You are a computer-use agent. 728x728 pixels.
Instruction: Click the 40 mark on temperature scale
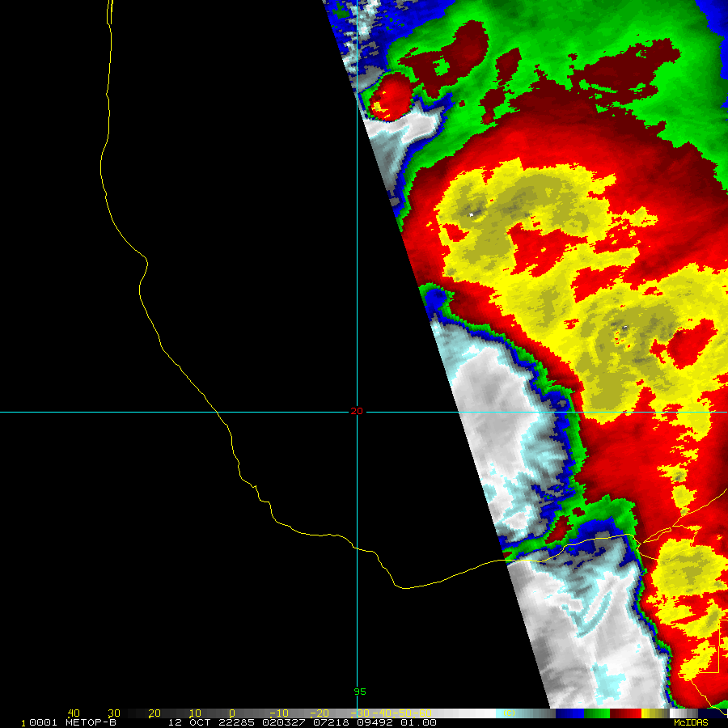pyautogui.click(x=74, y=713)
